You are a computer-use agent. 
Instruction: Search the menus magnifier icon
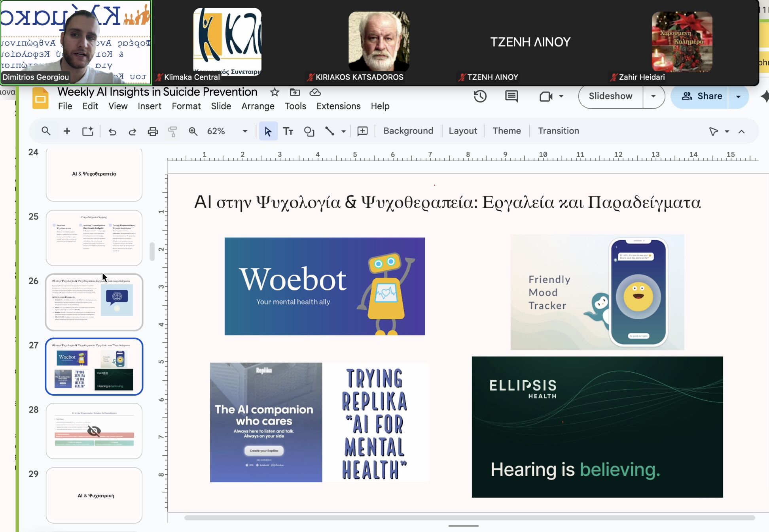[x=46, y=131]
